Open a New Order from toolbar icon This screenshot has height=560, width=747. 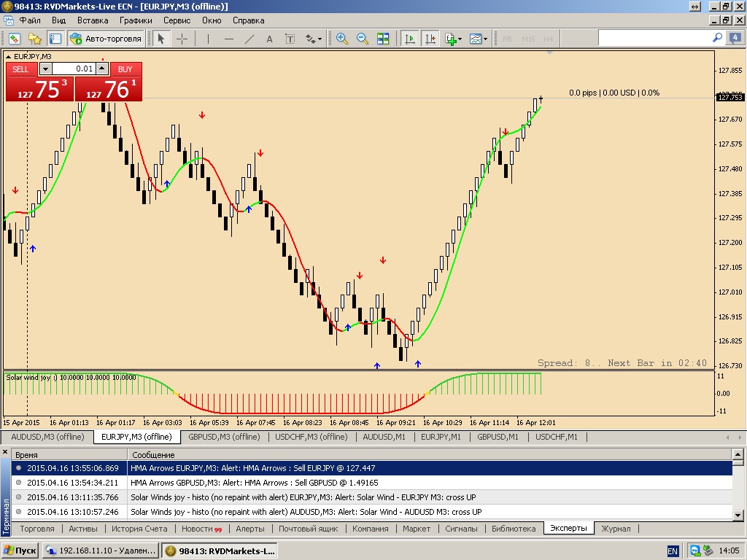[x=14, y=39]
